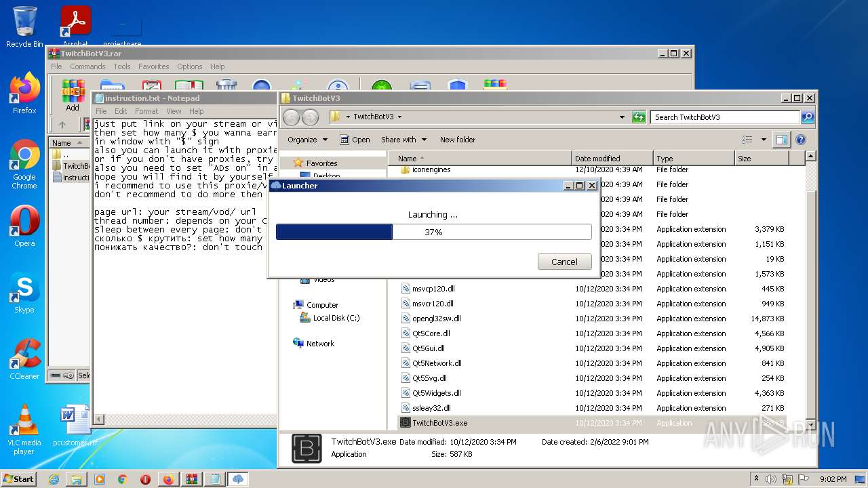Open Explorer help icon
The image size is (868, 488).
(x=800, y=140)
